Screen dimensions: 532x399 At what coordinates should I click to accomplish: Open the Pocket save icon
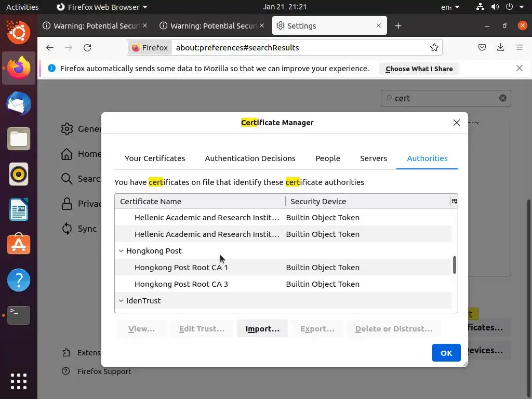pos(482,47)
